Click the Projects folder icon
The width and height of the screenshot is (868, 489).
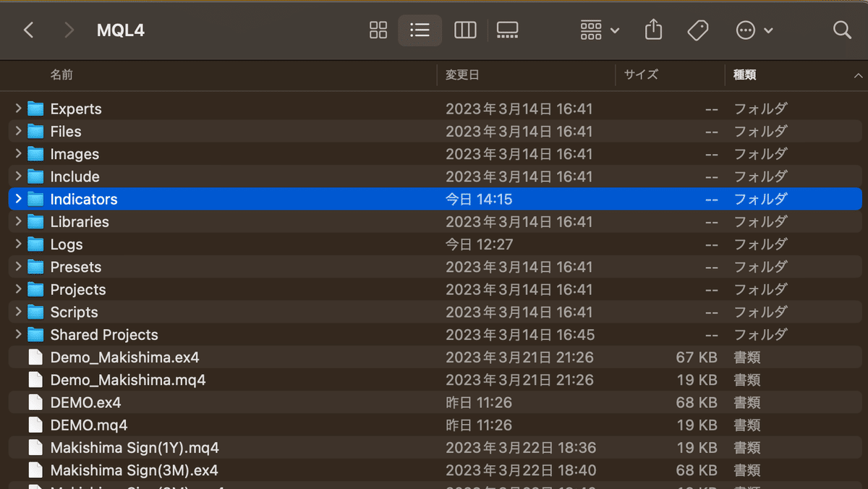(35, 289)
